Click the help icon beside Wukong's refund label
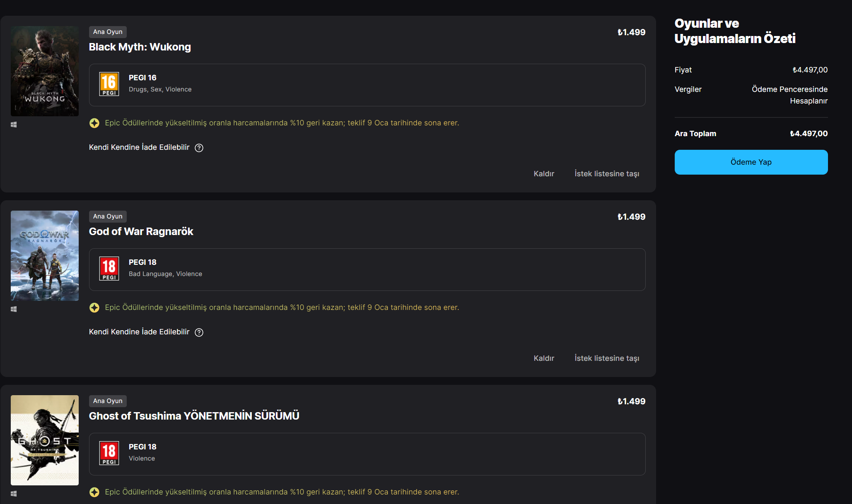852x504 pixels. coord(199,148)
